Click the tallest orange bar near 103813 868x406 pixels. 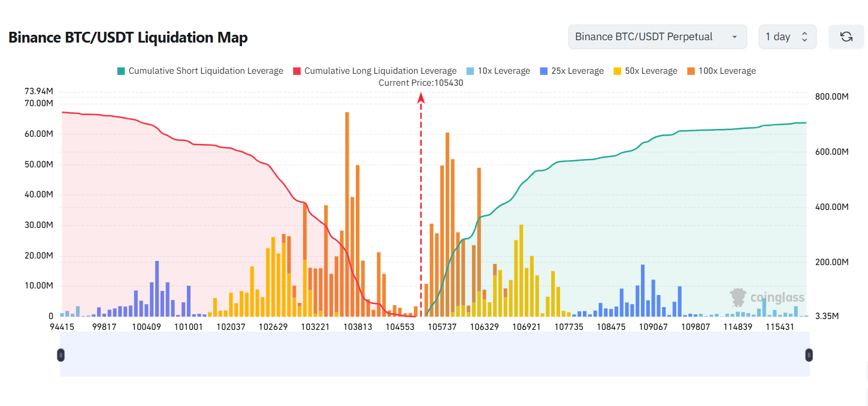(347, 214)
